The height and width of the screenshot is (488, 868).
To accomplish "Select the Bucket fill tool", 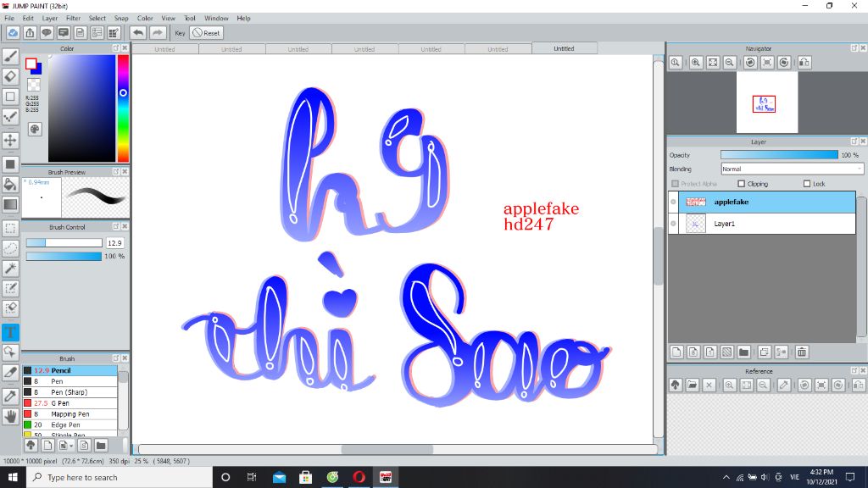I will 10,184.
